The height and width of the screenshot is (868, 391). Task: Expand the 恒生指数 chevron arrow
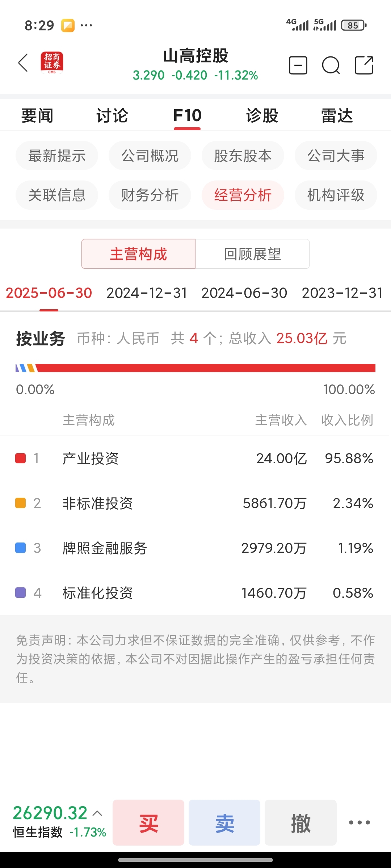coord(97,813)
